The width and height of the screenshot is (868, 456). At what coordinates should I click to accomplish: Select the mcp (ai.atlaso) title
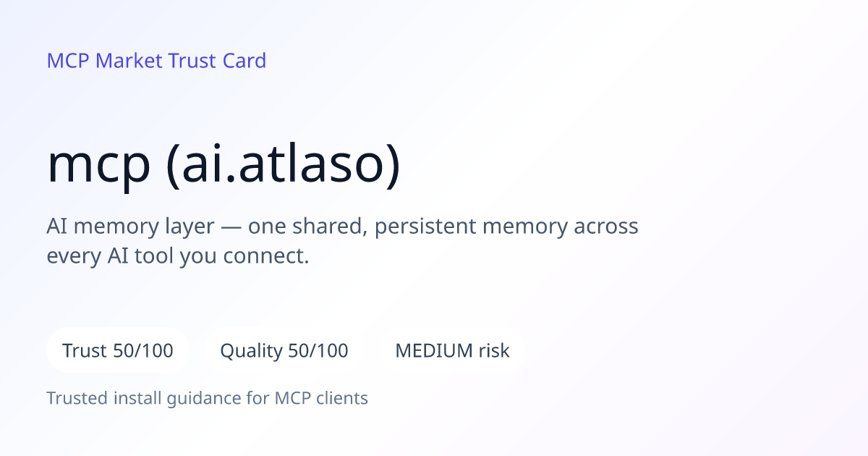[x=224, y=166]
